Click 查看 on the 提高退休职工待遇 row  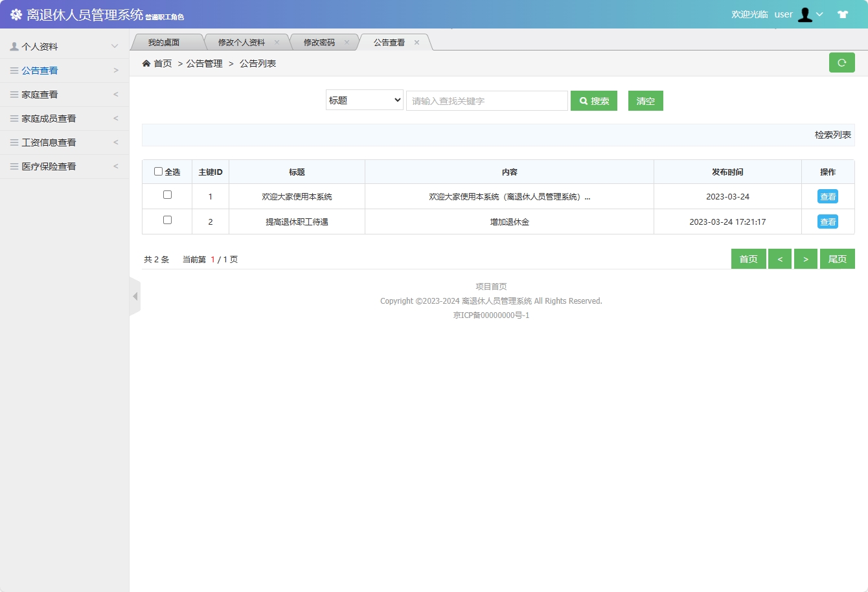827,221
